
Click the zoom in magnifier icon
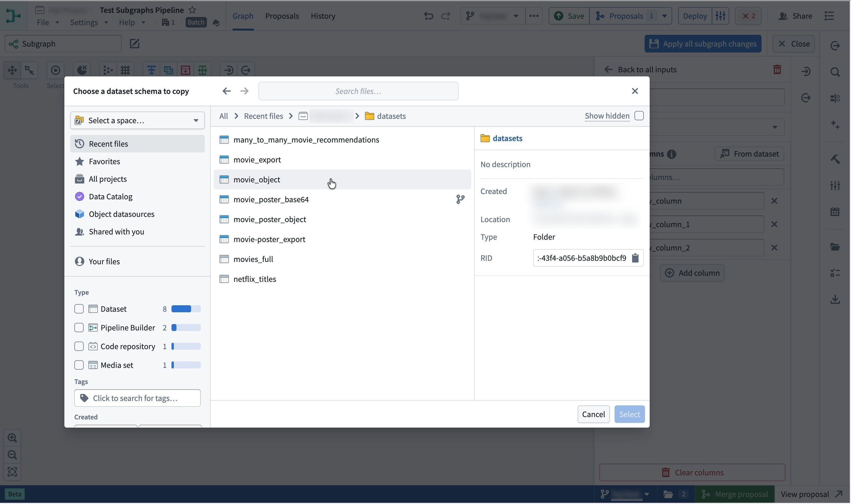tap(12, 438)
